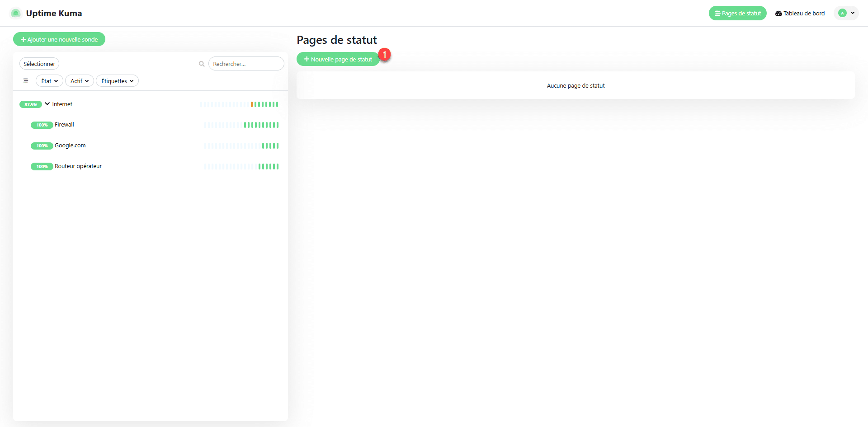Open the Étiquettes filter dropdown
This screenshot has height=427, width=868.
(117, 81)
